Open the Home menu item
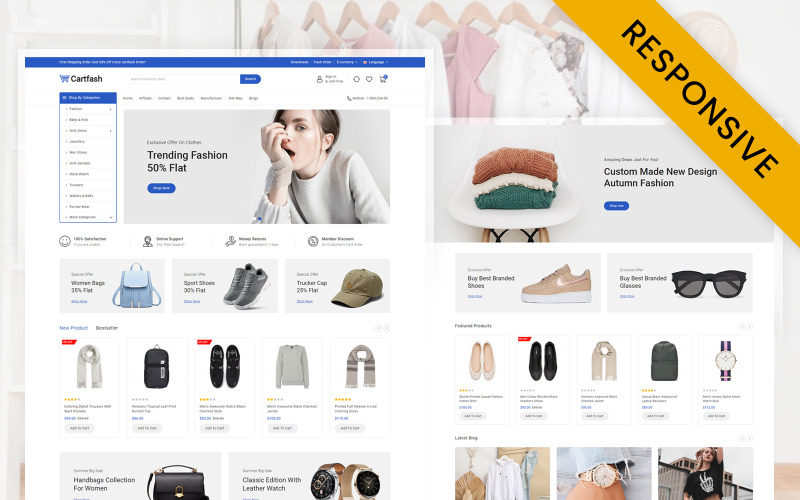Image resolution: width=800 pixels, height=500 pixels. coord(128,98)
